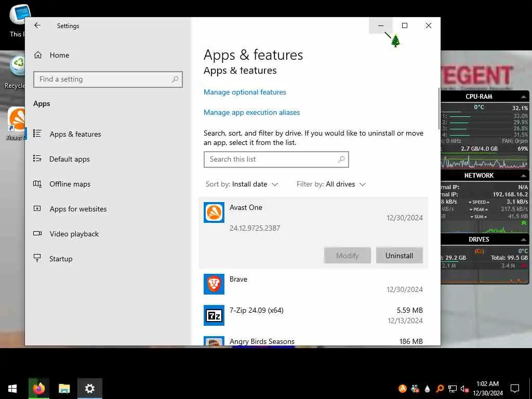The height and width of the screenshot is (399, 532).
Task: Click the 2.7 GB/4.0 GB RAM usage bar
Action: (x=479, y=149)
